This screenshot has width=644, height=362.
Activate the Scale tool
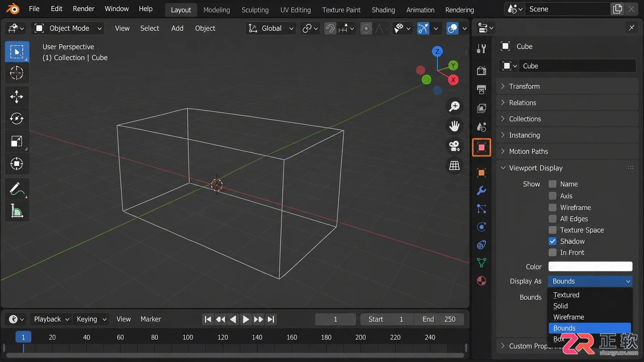[17, 141]
